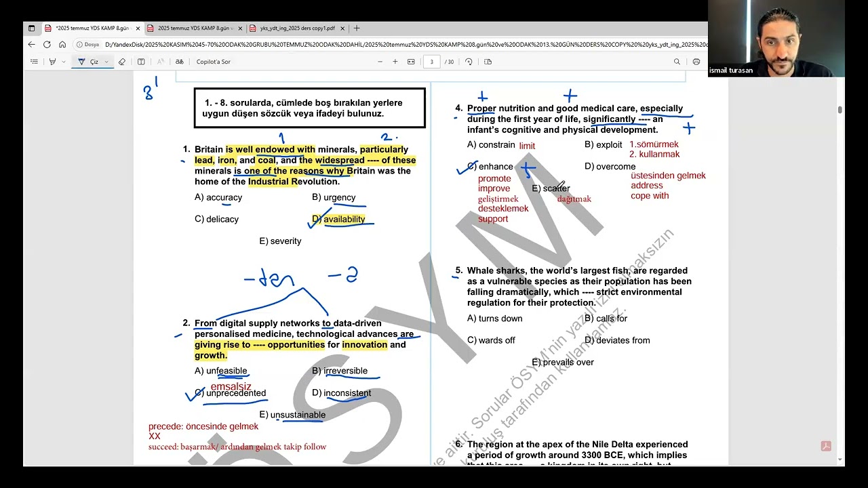868x488 pixels.
Task: Select answer A) constrain
Action: pos(491,144)
